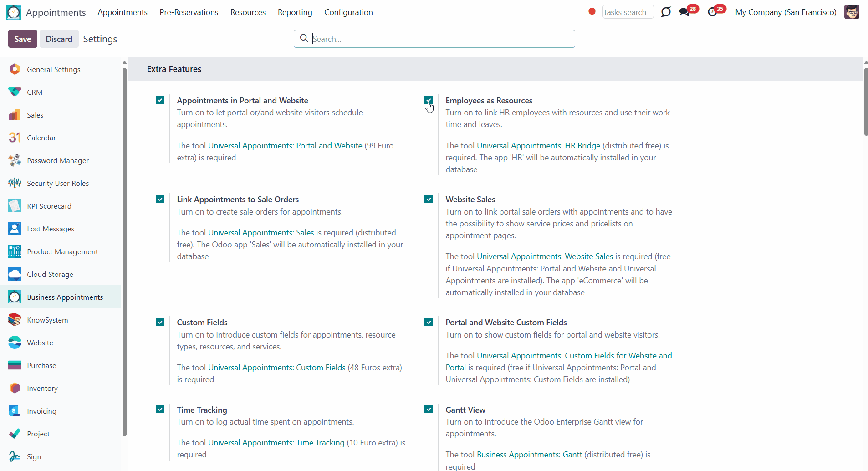Disable the Time Tracking checkbox
Screen dimensions: 868x471
tap(160, 410)
